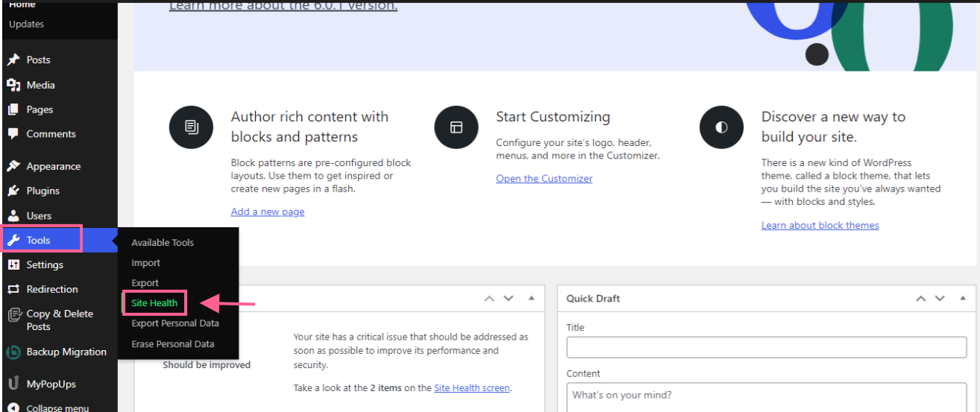Click the Pages icon in sidebar

tap(13, 110)
